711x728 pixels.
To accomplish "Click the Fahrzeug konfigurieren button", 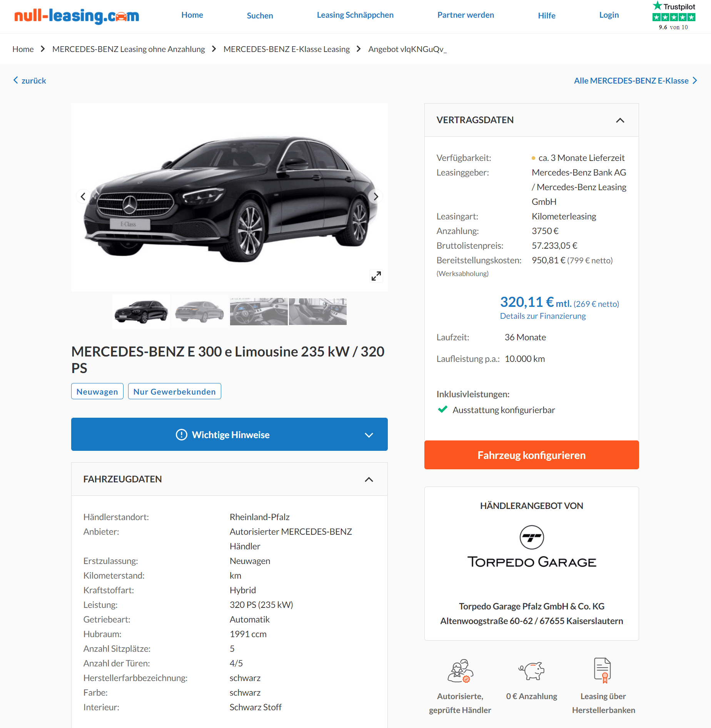I will (x=531, y=455).
